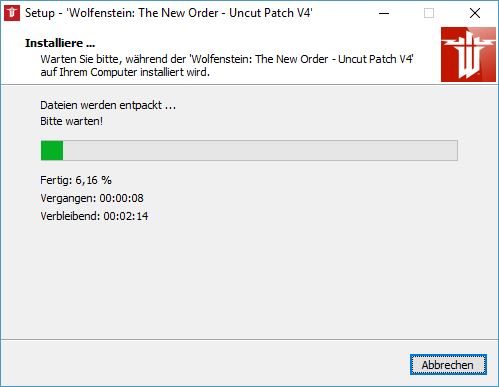Click the 'Warten Sie bitte' description text

pos(227,59)
